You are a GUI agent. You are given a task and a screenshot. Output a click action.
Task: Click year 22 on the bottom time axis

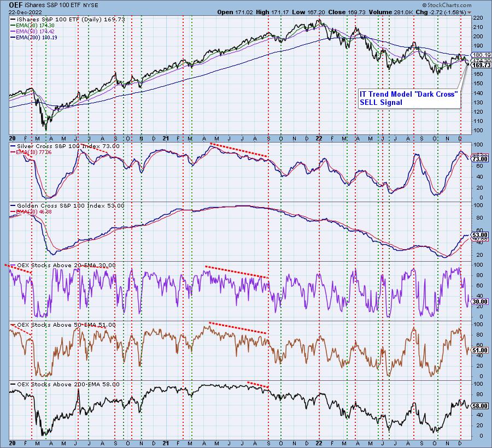click(319, 443)
